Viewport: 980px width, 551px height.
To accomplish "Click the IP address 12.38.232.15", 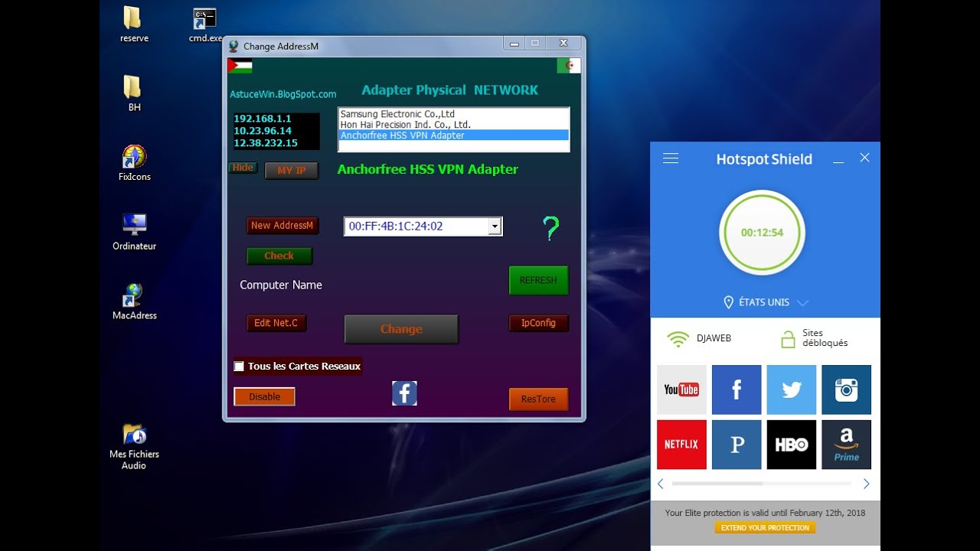I will [x=266, y=143].
